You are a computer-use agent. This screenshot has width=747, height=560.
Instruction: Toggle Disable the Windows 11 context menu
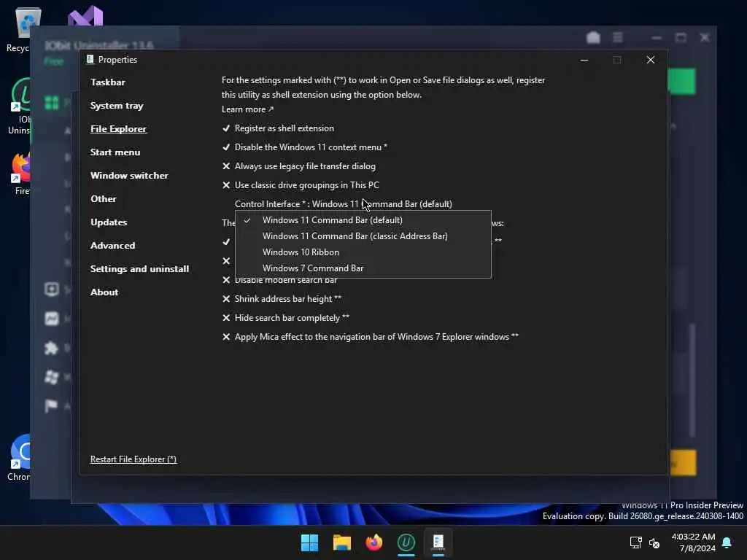(x=304, y=147)
